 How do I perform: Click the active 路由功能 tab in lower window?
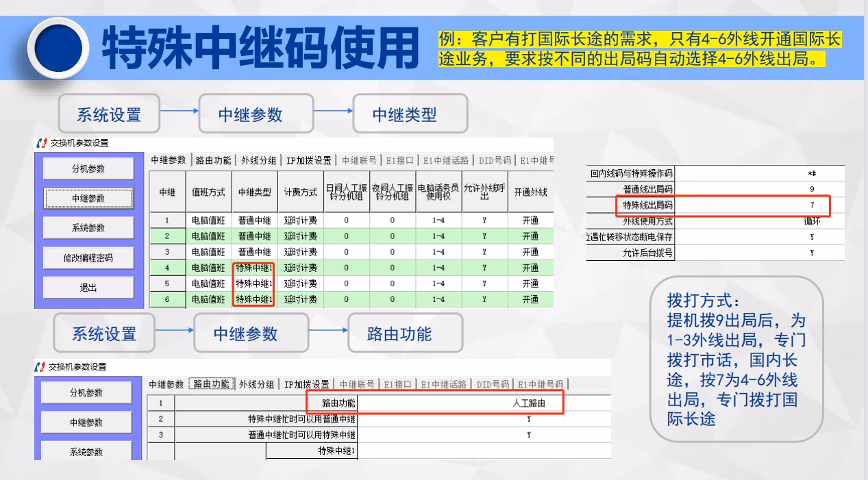click(212, 384)
